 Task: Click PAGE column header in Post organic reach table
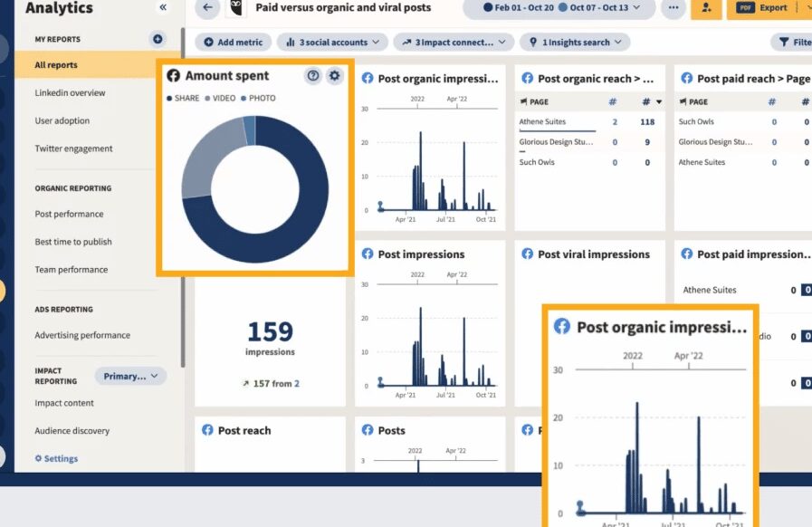coord(534,101)
